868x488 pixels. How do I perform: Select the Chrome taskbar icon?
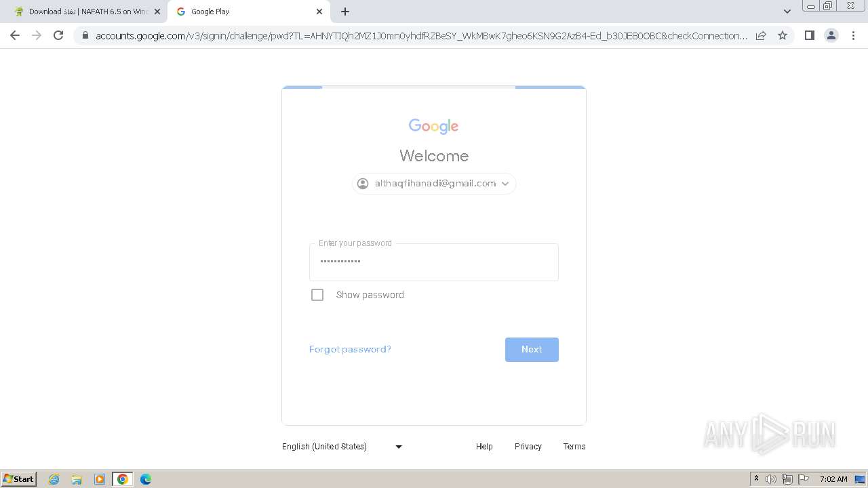coord(123,479)
